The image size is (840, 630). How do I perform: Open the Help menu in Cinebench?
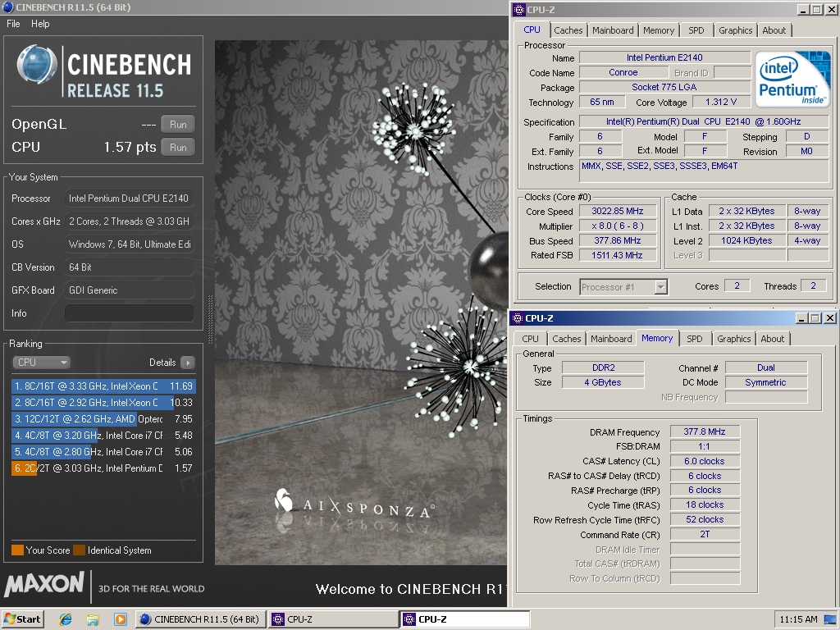coord(40,24)
